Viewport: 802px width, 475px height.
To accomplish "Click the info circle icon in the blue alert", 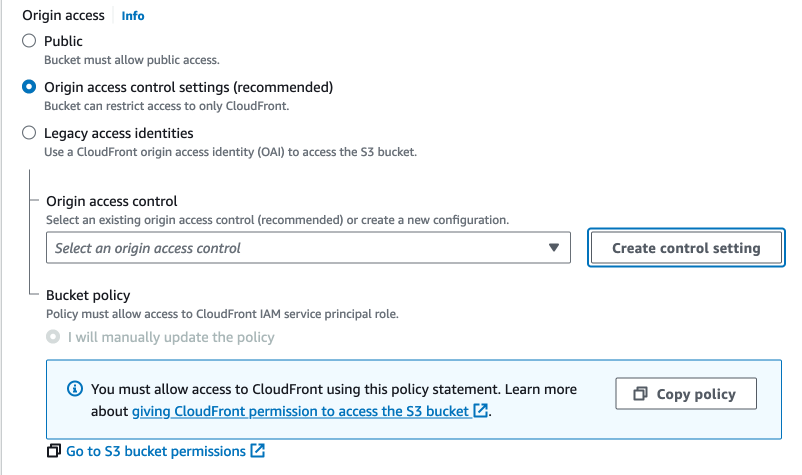I will coord(74,388).
